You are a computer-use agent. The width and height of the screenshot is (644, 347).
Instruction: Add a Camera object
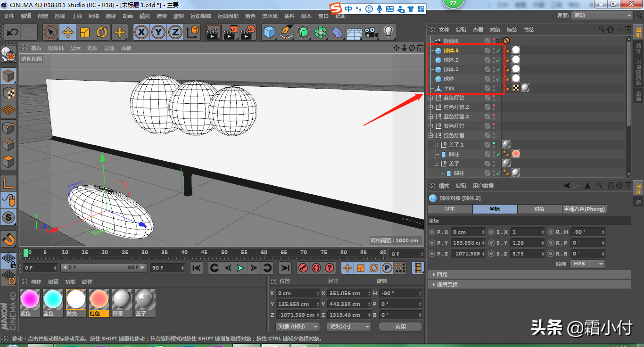coord(372,33)
